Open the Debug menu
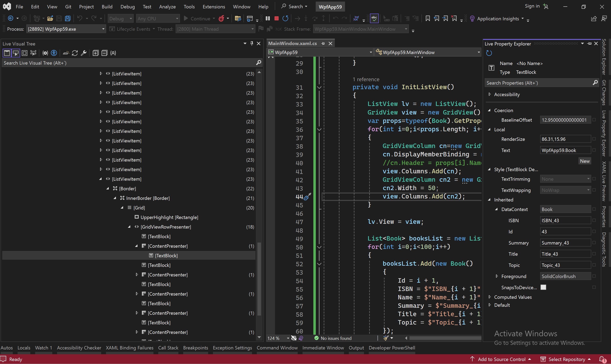This screenshot has width=611, height=364. click(x=128, y=7)
